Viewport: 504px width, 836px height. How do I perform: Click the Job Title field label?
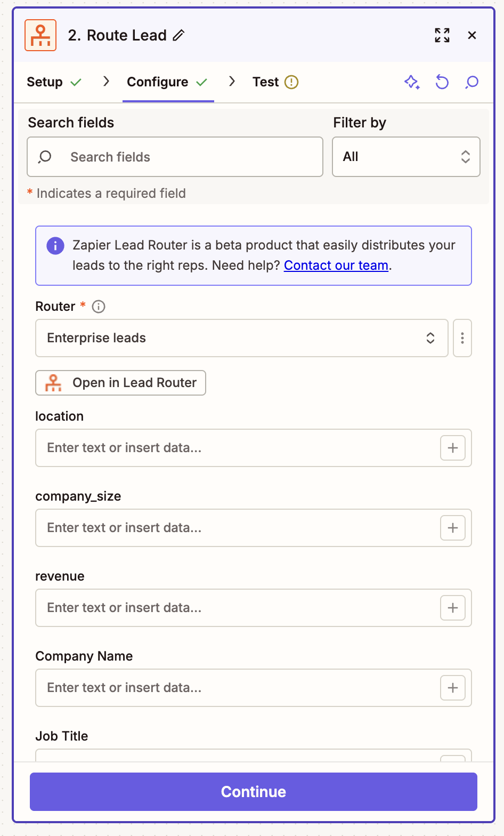tap(62, 736)
